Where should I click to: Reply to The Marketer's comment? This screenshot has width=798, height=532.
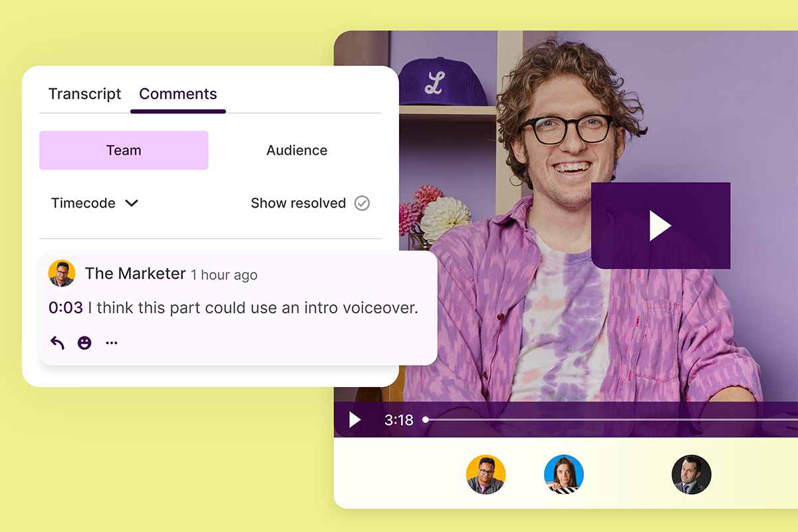(58, 343)
